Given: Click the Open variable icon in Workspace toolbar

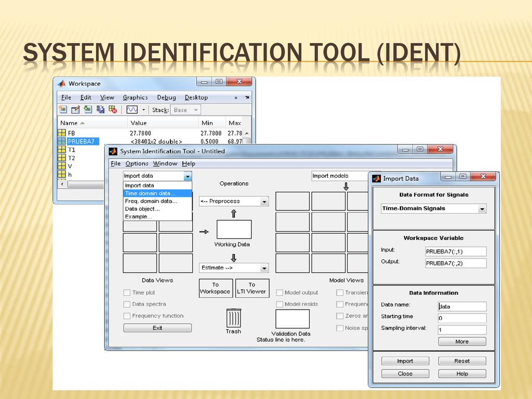Looking at the screenshot, I should point(75,109).
